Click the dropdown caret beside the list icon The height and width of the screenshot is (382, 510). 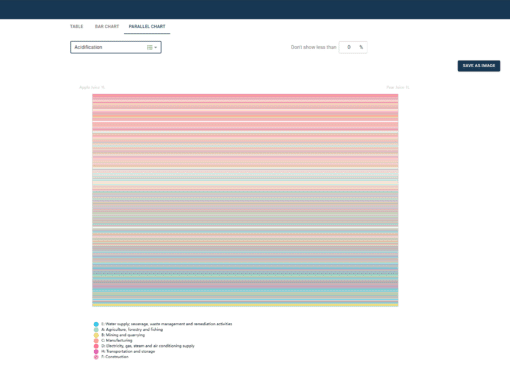pos(156,47)
